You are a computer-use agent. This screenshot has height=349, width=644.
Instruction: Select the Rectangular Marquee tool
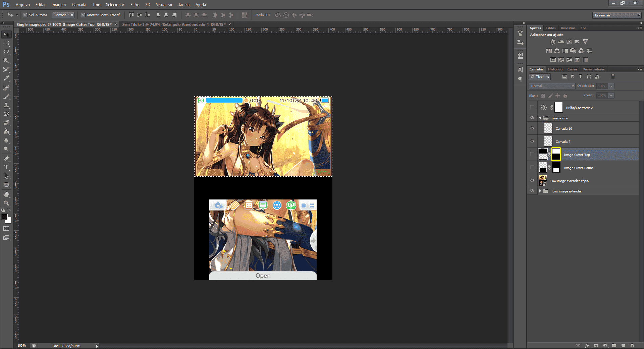click(6, 43)
